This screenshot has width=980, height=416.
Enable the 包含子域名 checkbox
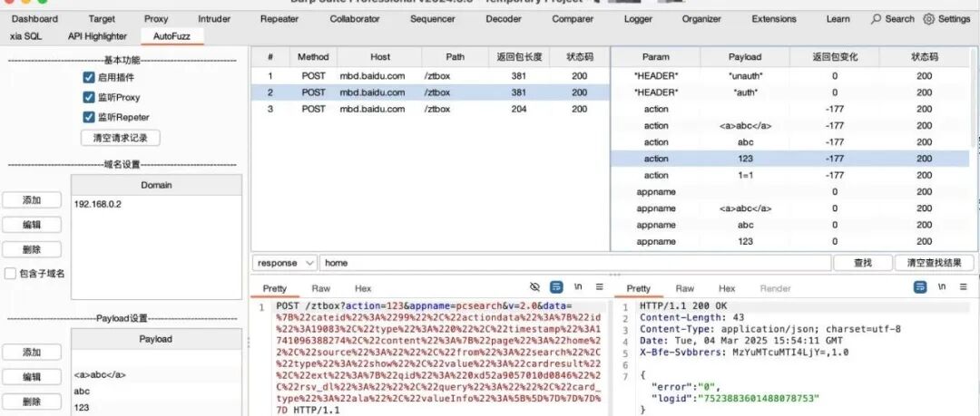(x=10, y=274)
